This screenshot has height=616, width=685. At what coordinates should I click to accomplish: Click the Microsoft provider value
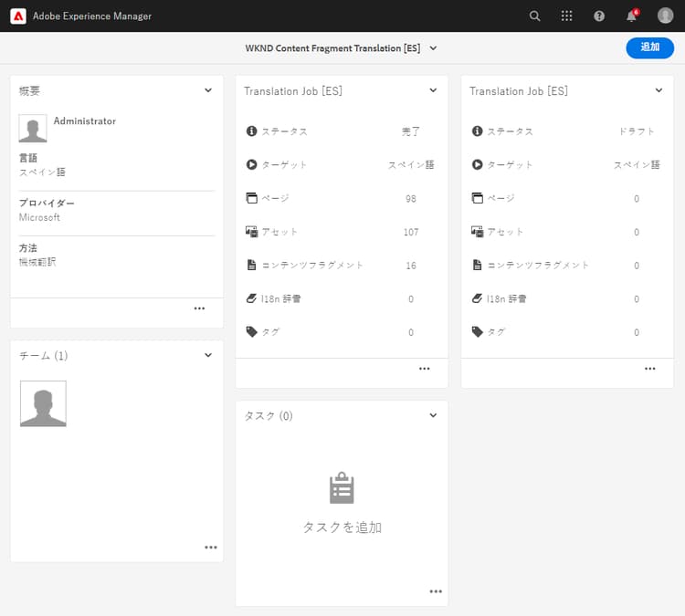[39, 217]
